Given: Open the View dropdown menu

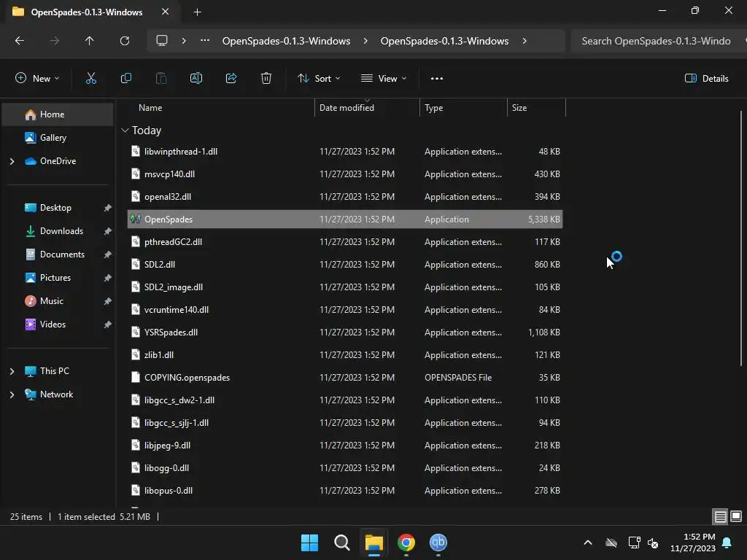Looking at the screenshot, I should (384, 79).
